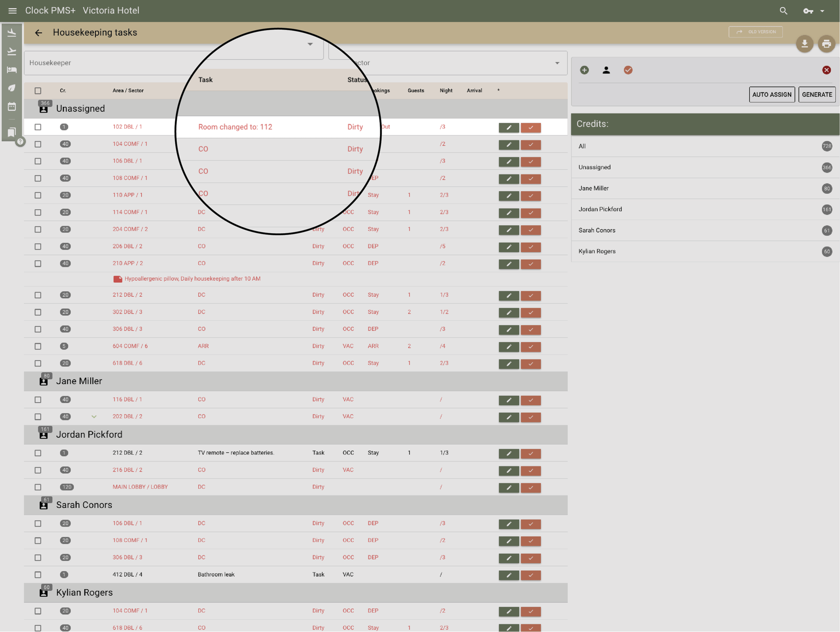Screen dimensions: 840x632
Task: Tick the checkbox for 104 COMF row
Action: pos(38,144)
